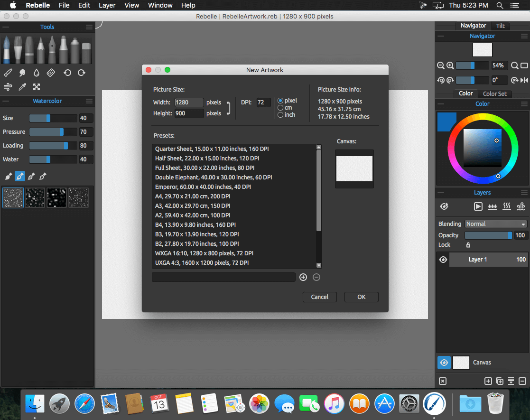The image size is (530, 420).
Task: Collapse the Watercolor panel
Action: point(6,101)
